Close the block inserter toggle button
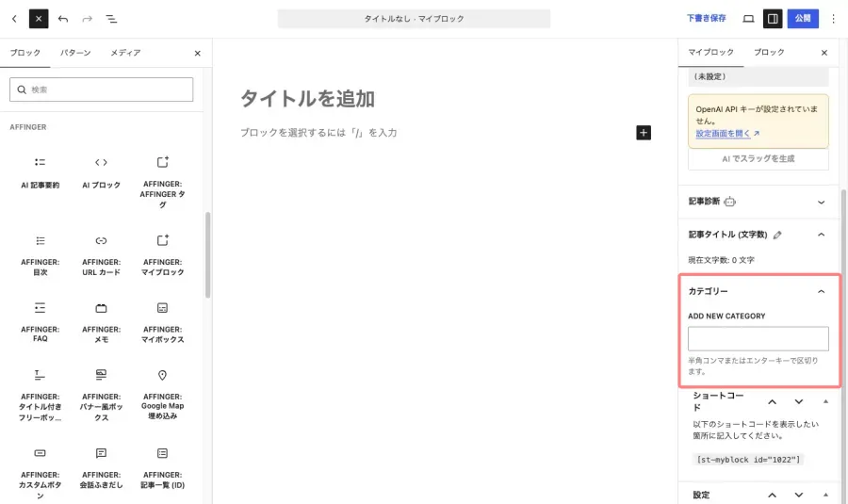848x504 pixels. (39, 19)
